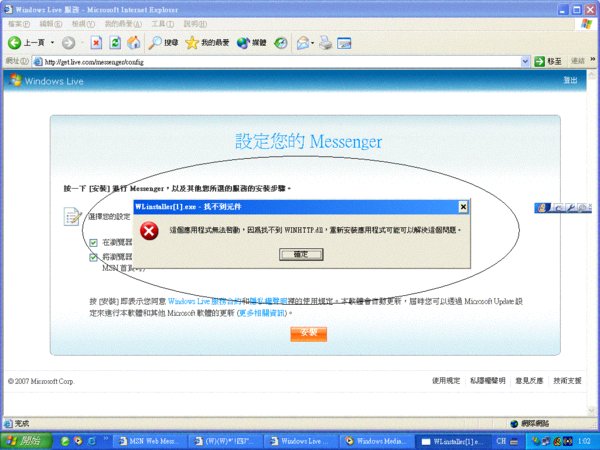Viewport: 600px width, 450px height.
Task: Expand taskbar quick launch chevron
Action: 105,439
